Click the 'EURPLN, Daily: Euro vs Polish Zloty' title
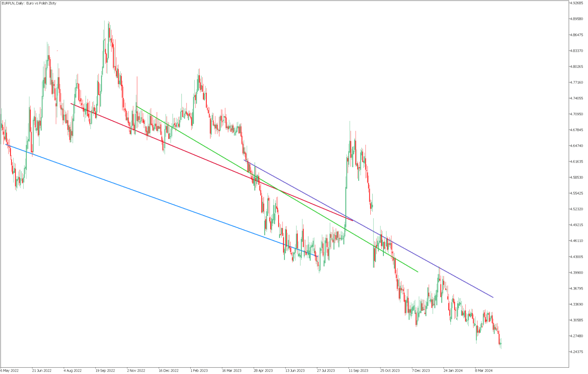The image size is (588, 374). 29,3
